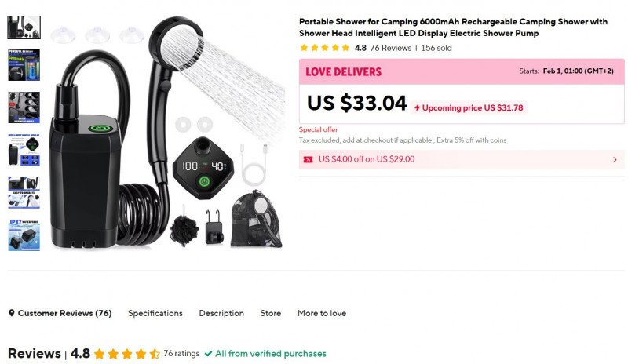Viewport: 628px width, 364px height.
Task: Click the 76 Reviews link near the title
Action: click(390, 48)
